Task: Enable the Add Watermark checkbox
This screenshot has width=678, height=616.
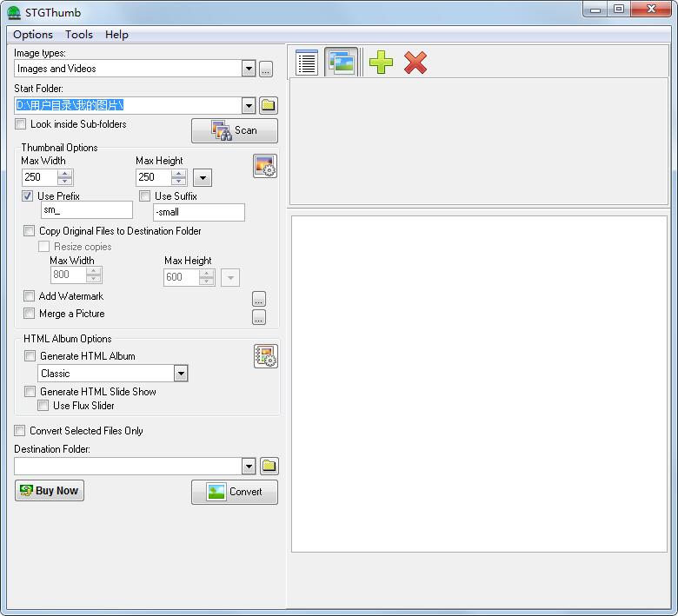Action: [30, 296]
